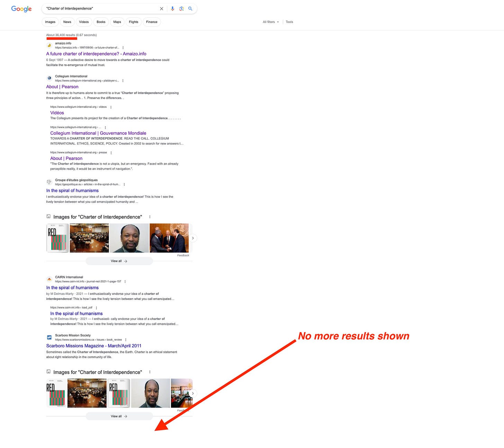Screen dimensions: 504x448
Task: Open CAIRN journal-red 'In the spiral of humanisms' link
Action: point(72,288)
